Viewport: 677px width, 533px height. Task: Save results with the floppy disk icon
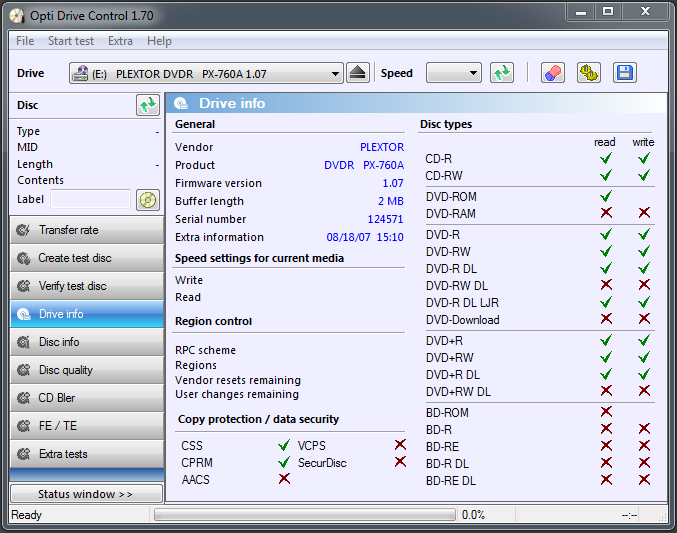tap(625, 73)
